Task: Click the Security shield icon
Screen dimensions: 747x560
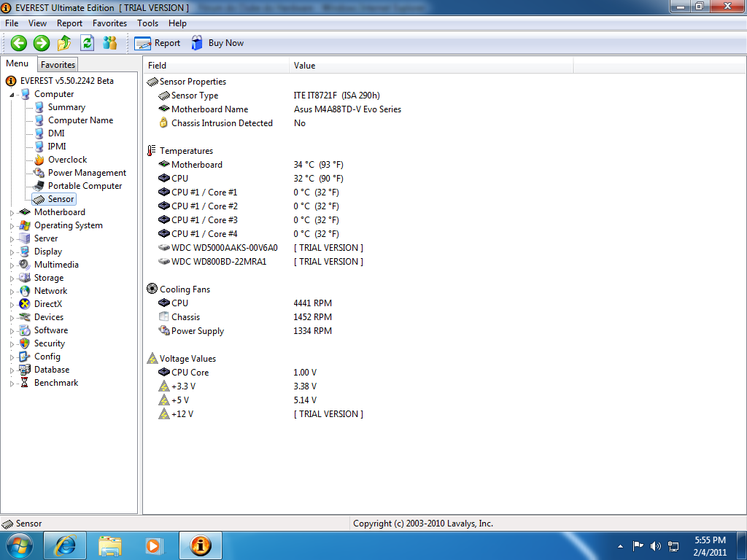Action: coord(25,343)
